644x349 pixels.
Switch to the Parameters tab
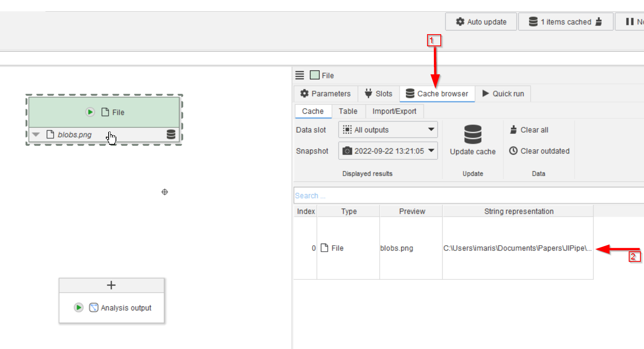pos(326,94)
